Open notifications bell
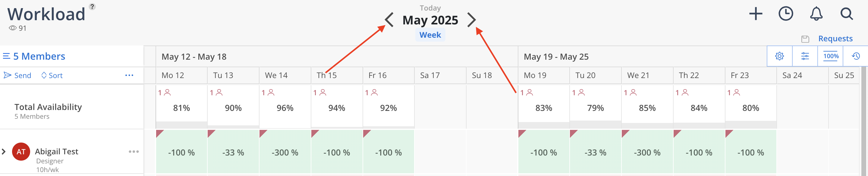The width and height of the screenshot is (868, 176). coord(816,14)
